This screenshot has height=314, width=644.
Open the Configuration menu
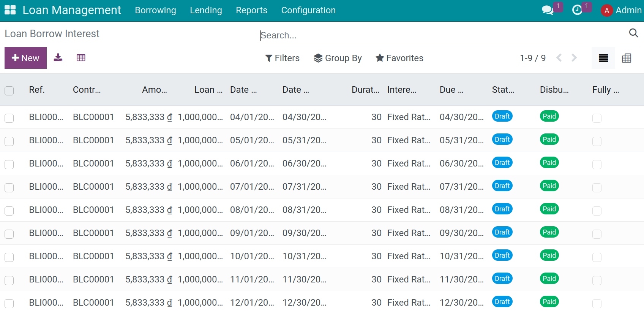click(308, 10)
